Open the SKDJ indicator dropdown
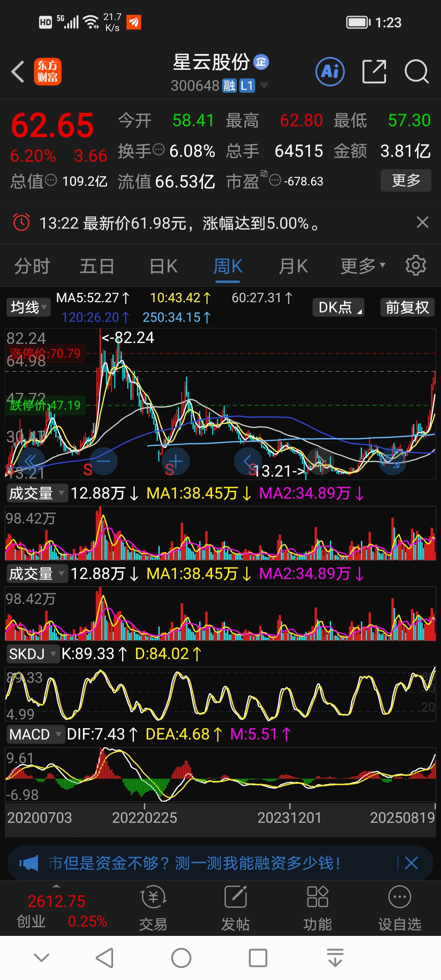 click(33, 654)
